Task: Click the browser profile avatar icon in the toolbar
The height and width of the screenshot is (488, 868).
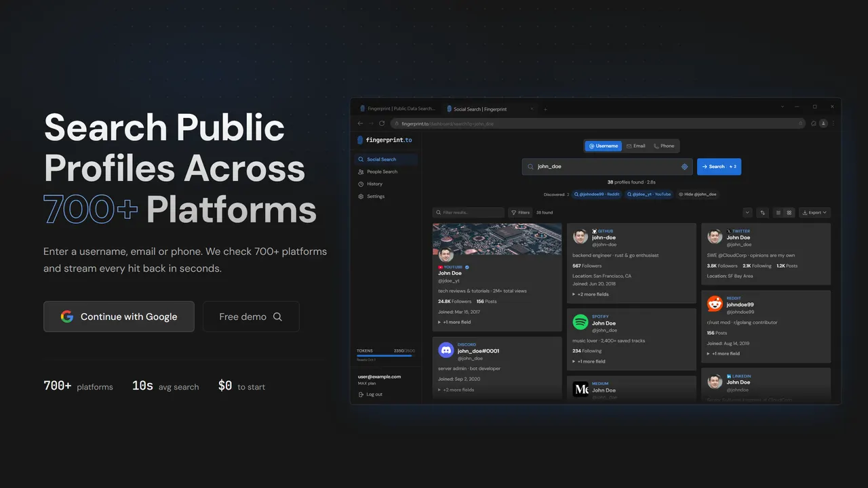Action: (x=823, y=123)
